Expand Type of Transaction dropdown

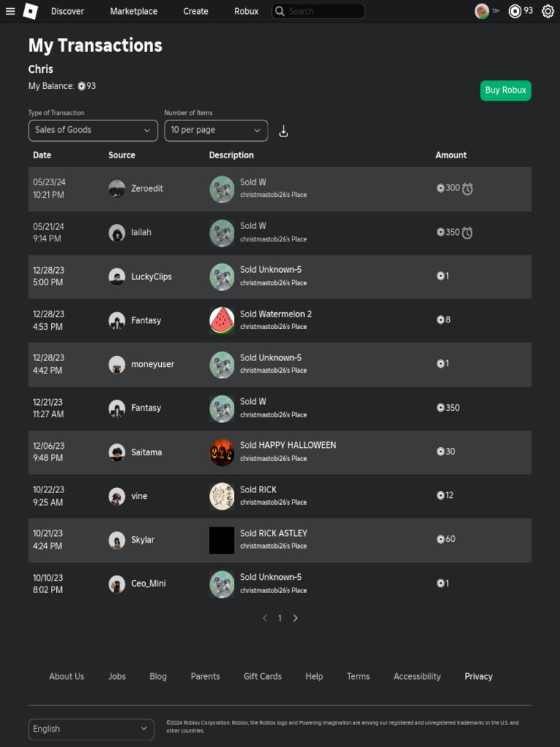(93, 131)
